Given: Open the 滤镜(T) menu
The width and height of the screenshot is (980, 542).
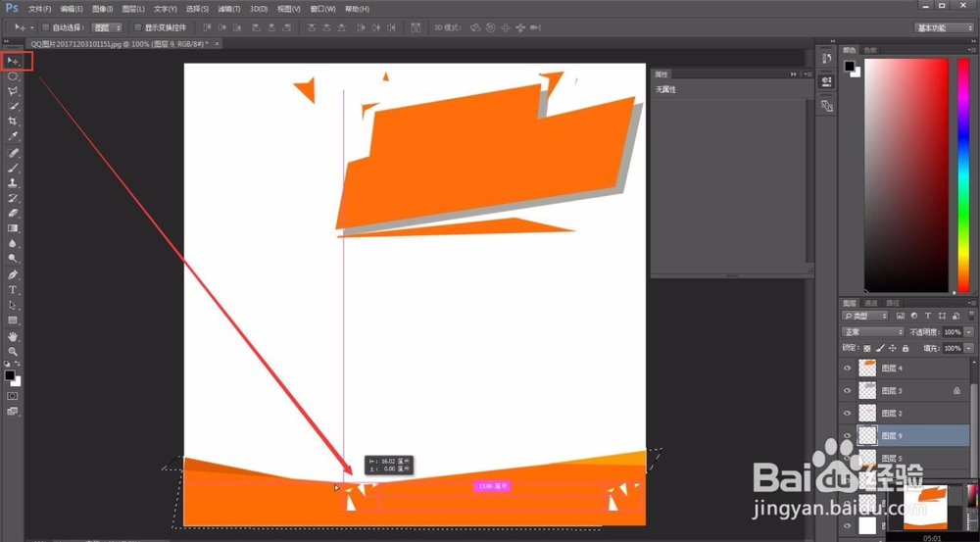Looking at the screenshot, I should 229,9.
